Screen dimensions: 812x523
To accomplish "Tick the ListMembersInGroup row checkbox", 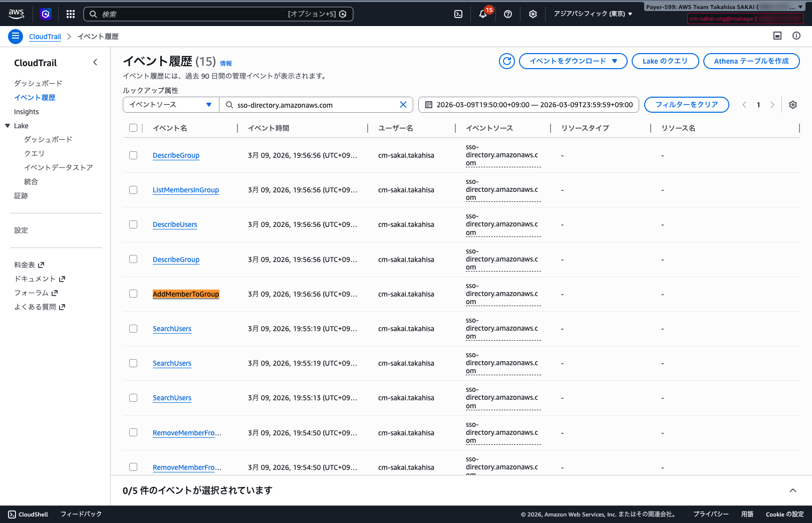I will click(x=133, y=190).
